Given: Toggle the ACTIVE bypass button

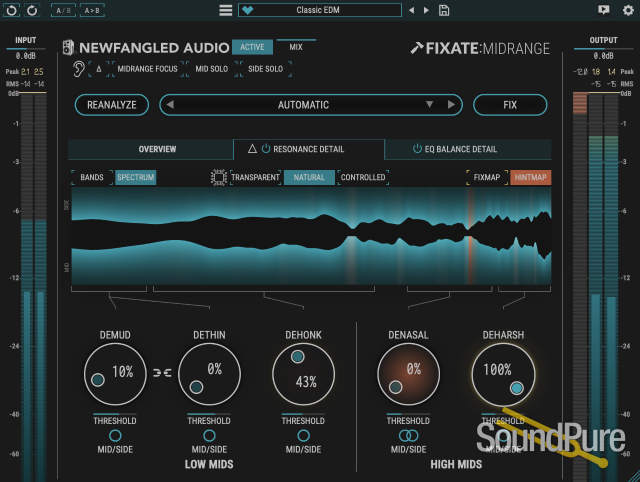Looking at the screenshot, I should (252, 47).
